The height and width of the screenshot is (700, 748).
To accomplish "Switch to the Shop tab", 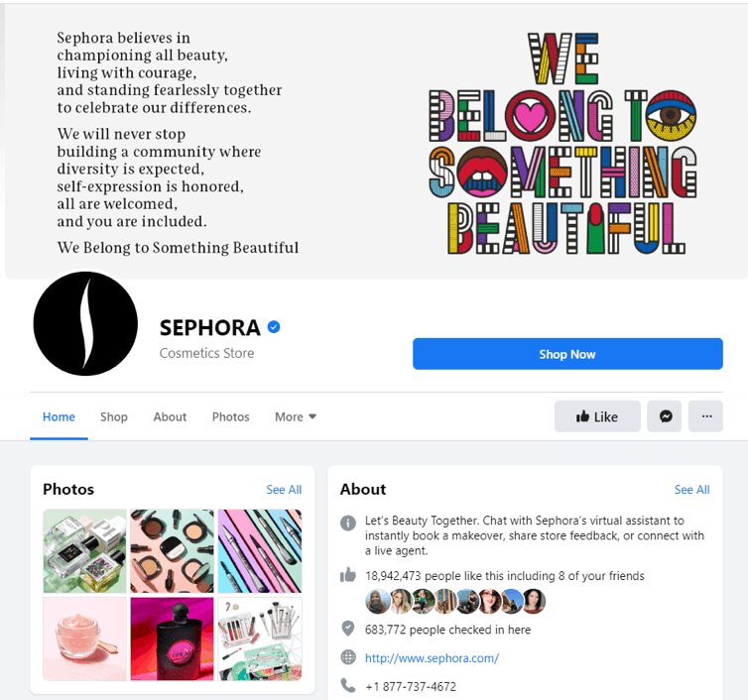I will [x=113, y=416].
